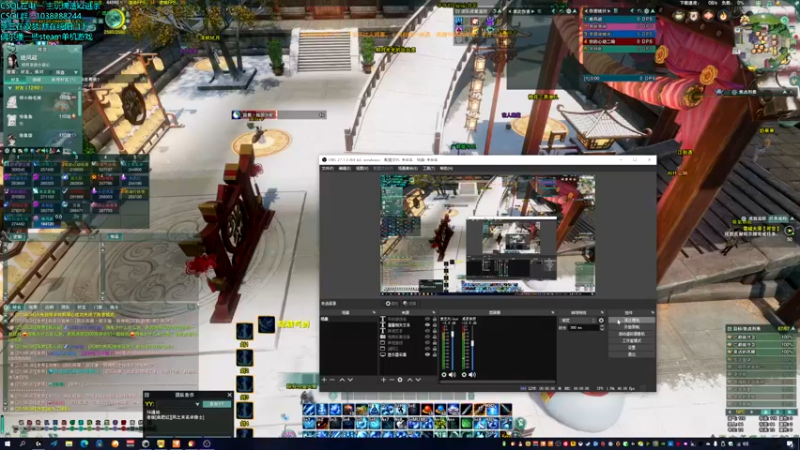Adjust the transition duration stepper arrows
Screen dimensions: 800x450
602,328
